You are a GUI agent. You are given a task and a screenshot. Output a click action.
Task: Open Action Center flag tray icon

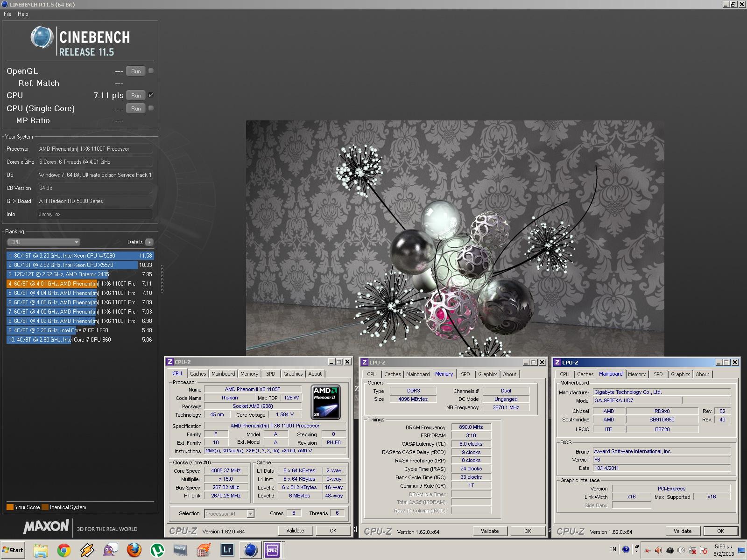pos(704,550)
